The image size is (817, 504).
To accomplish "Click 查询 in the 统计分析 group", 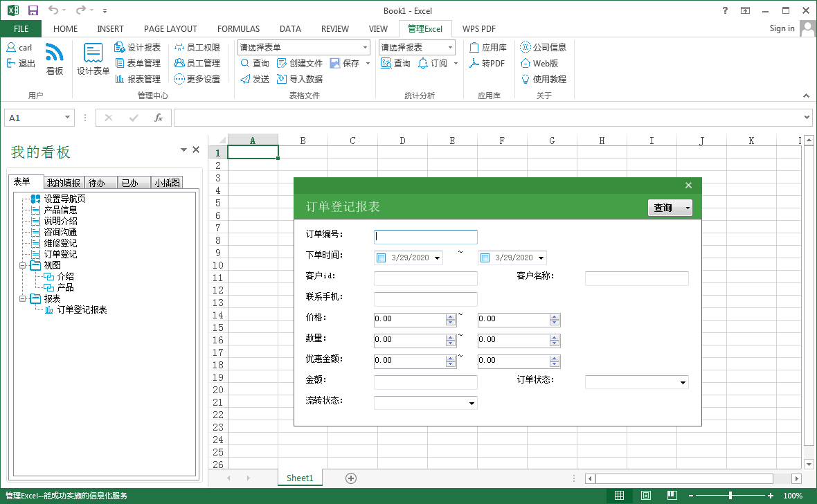I will click(x=395, y=63).
